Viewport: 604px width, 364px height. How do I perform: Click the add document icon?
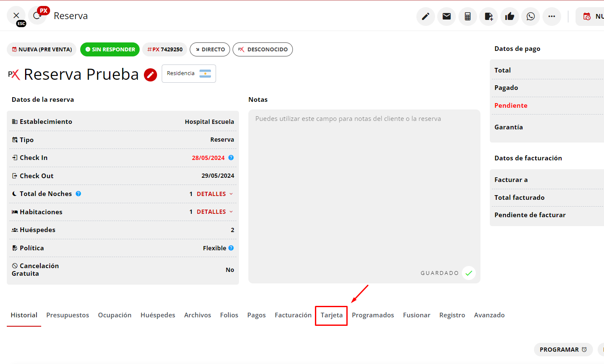click(x=489, y=17)
